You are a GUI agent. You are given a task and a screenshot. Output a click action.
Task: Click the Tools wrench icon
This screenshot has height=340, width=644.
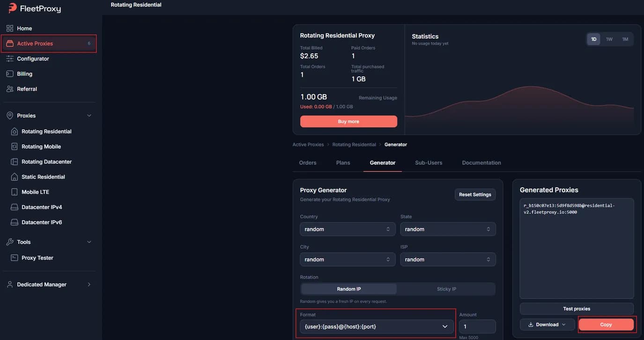point(10,242)
